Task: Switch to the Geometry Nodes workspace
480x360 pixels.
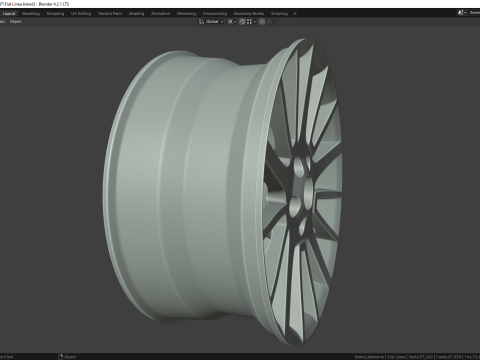Action: coord(249,14)
